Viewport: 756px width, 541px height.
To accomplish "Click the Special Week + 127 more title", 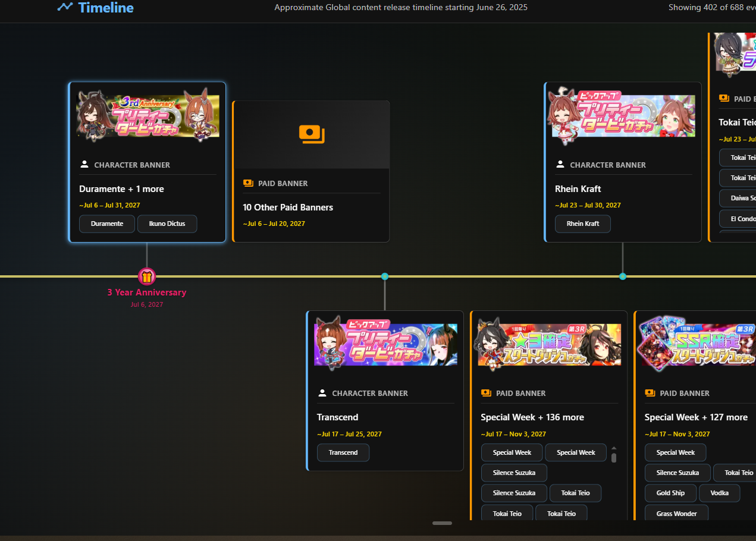I will pos(696,417).
